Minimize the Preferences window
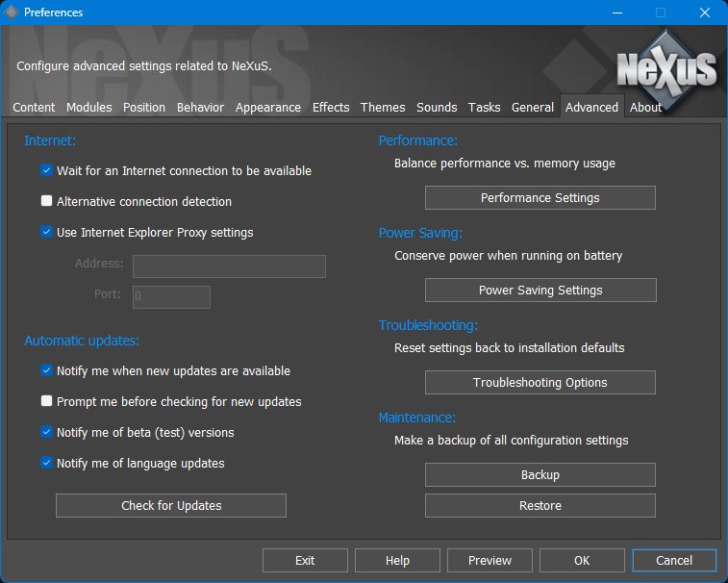The image size is (728, 583). (617, 13)
